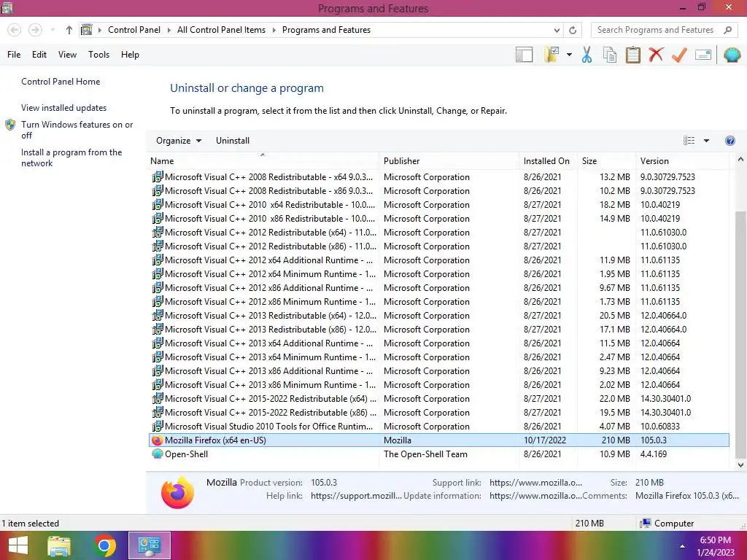Select the Mozilla Firefox (x64 en-US) row
747x560 pixels.
click(x=438, y=440)
